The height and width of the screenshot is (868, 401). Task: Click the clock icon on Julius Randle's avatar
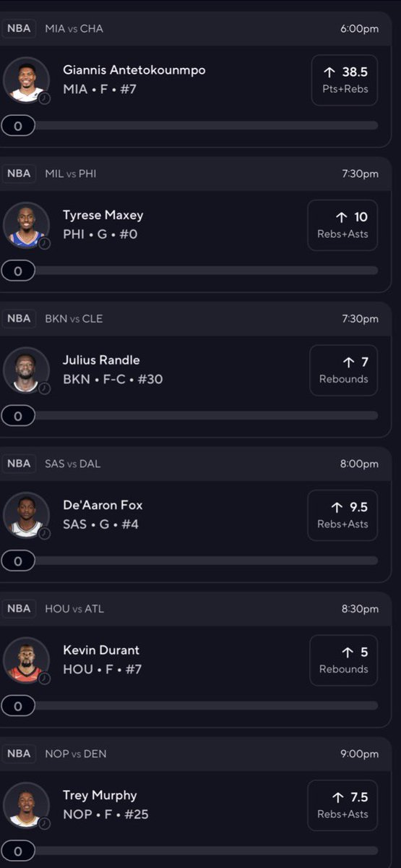pyautogui.click(x=44, y=388)
